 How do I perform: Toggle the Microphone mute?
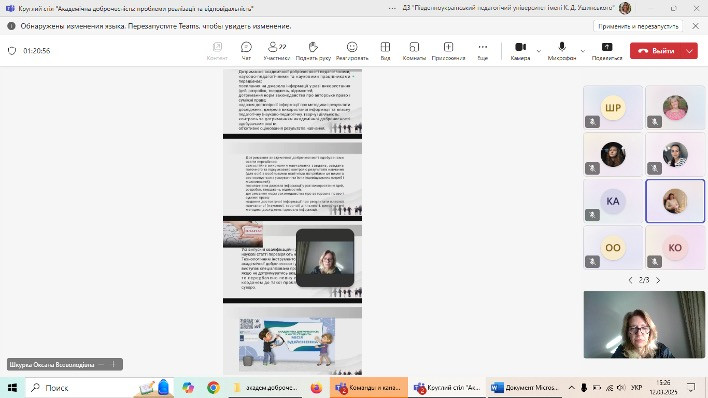[x=562, y=51]
